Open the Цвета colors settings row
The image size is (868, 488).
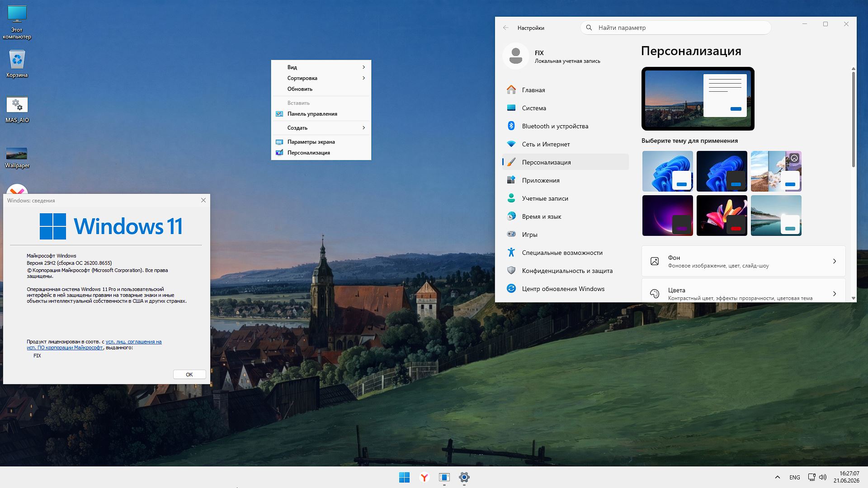(x=743, y=291)
